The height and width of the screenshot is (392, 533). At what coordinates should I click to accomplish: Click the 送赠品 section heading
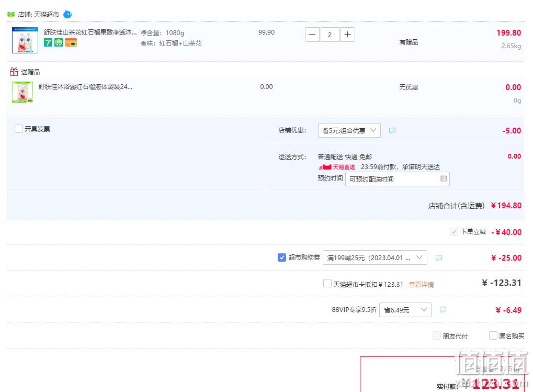(30, 72)
